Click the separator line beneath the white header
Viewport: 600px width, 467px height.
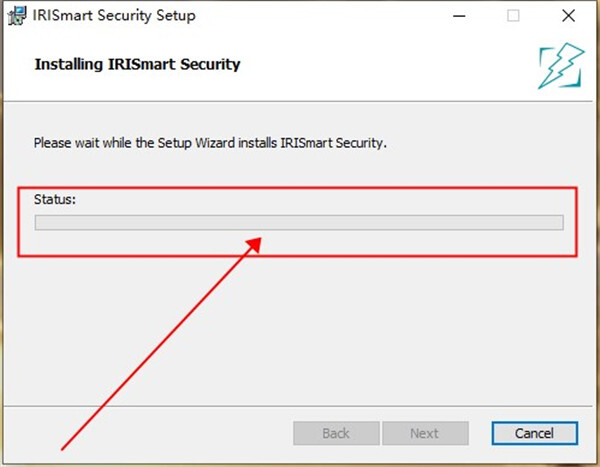pyautogui.click(x=298, y=101)
